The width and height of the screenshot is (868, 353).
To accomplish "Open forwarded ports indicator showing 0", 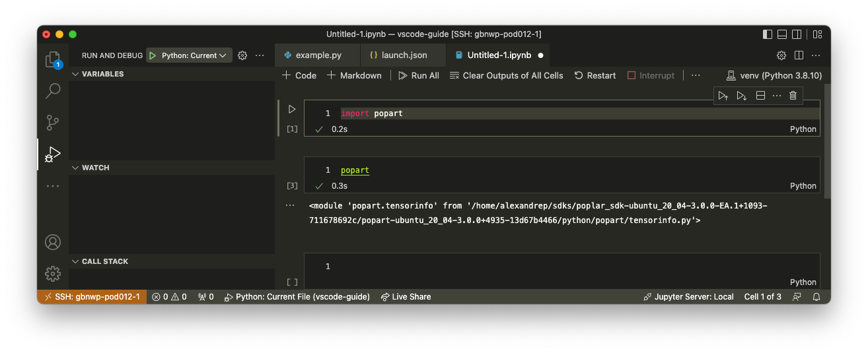I will point(206,297).
